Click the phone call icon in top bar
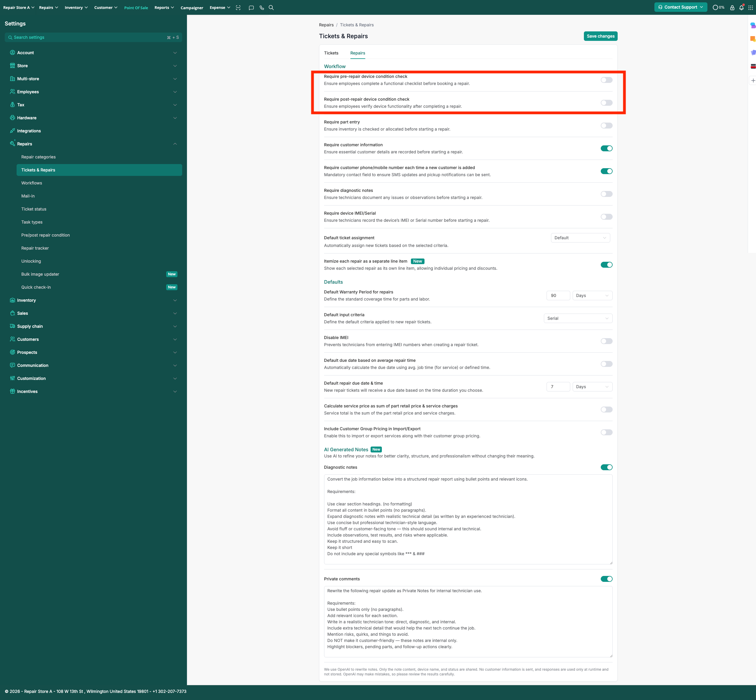Viewport: 756px width, 700px height. coord(262,8)
